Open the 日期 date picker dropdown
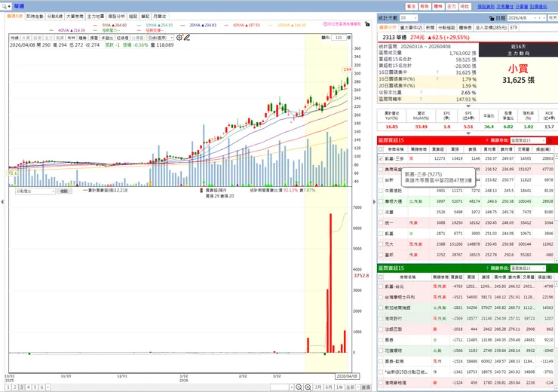Screen dimensions: 558x392 (x=535, y=18)
